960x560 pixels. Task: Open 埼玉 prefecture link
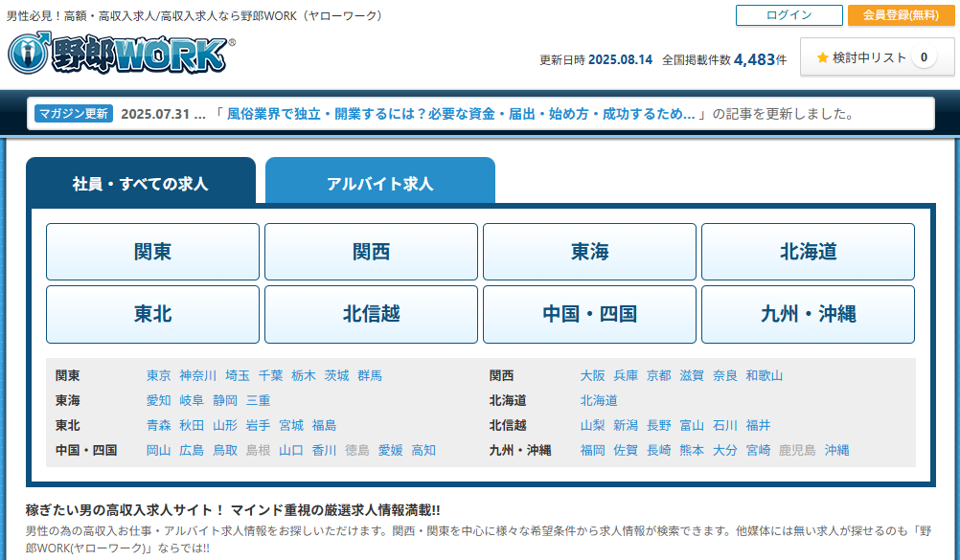click(x=238, y=376)
